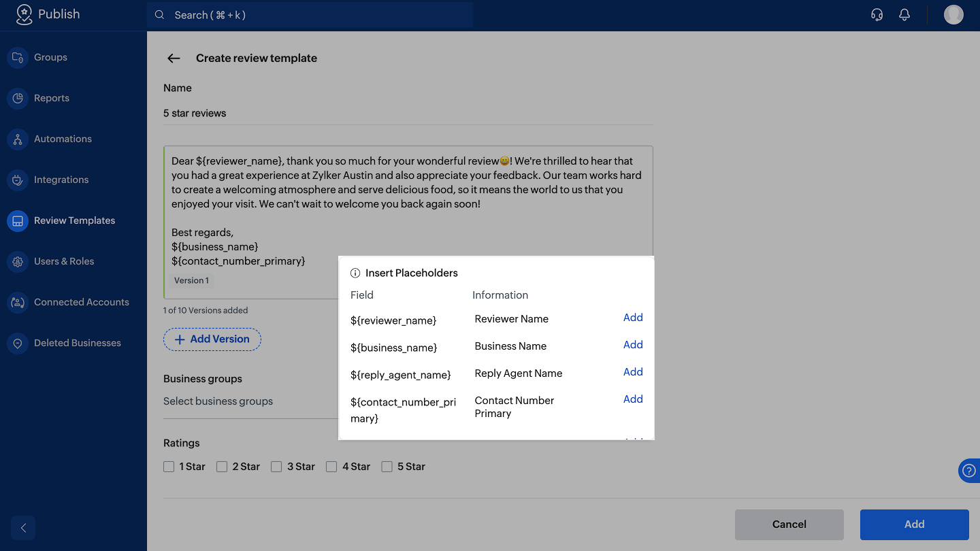Image resolution: width=980 pixels, height=551 pixels.
Task: Collapse the sidebar with the chevron button
Action: [x=23, y=528]
